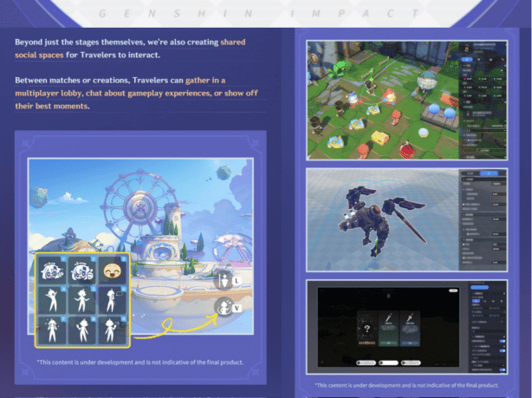Click the center emote pose in slot 5

coord(82,301)
